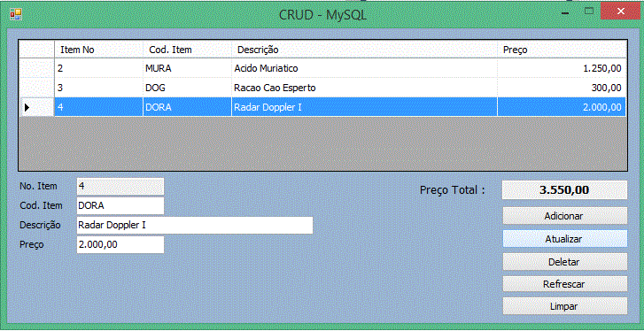Sort by the Descrição column header
The image size is (644, 331).
click(365, 50)
